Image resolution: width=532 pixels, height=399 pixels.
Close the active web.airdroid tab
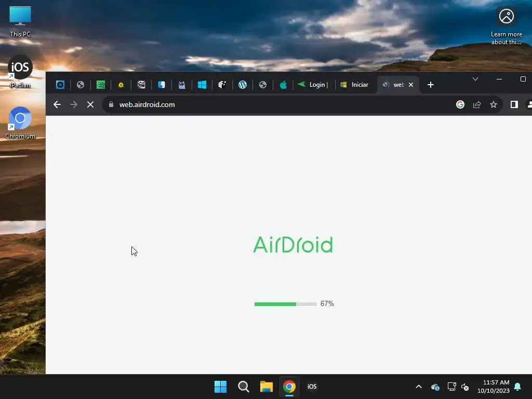pyautogui.click(x=411, y=85)
